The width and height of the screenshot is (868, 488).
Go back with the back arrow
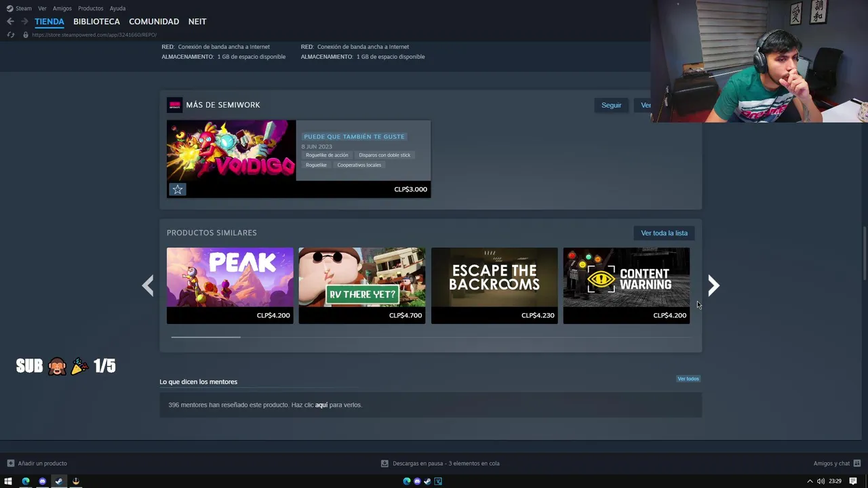point(10,22)
